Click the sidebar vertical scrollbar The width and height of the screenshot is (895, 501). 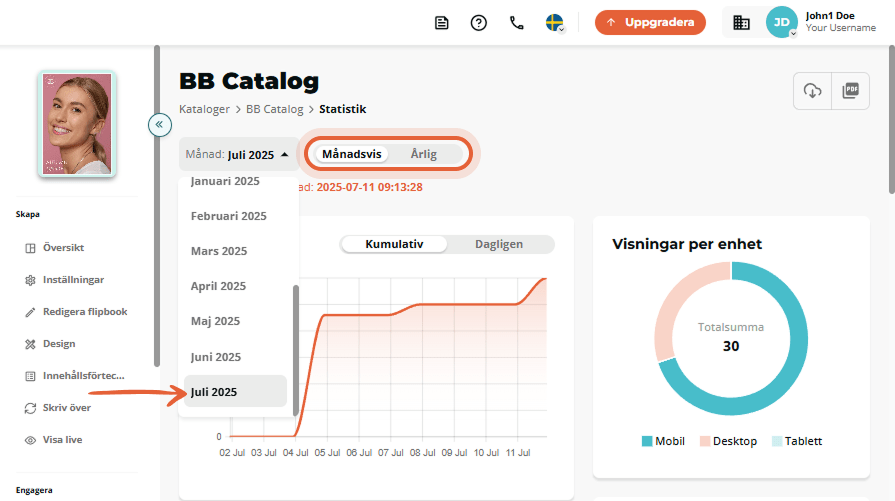[x=157, y=206]
